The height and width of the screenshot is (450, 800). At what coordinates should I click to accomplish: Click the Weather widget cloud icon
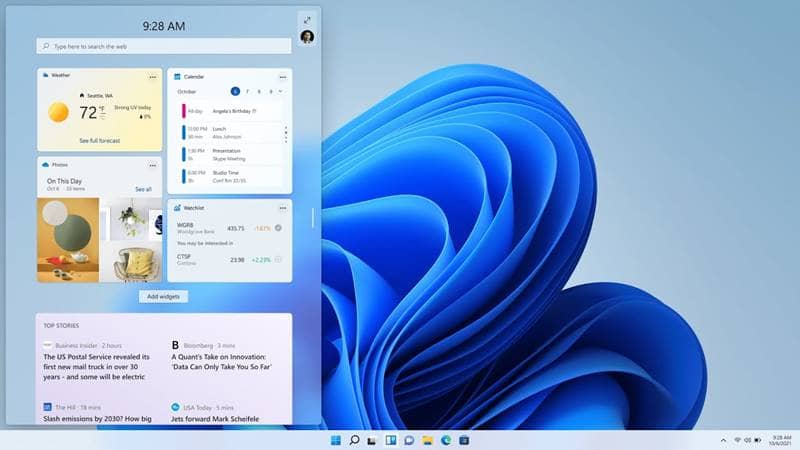point(45,75)
